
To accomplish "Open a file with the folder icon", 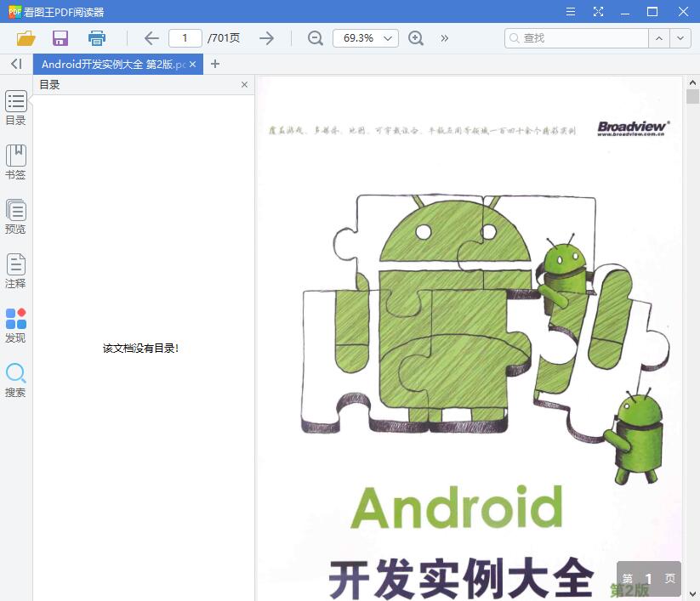I will 26,38.
